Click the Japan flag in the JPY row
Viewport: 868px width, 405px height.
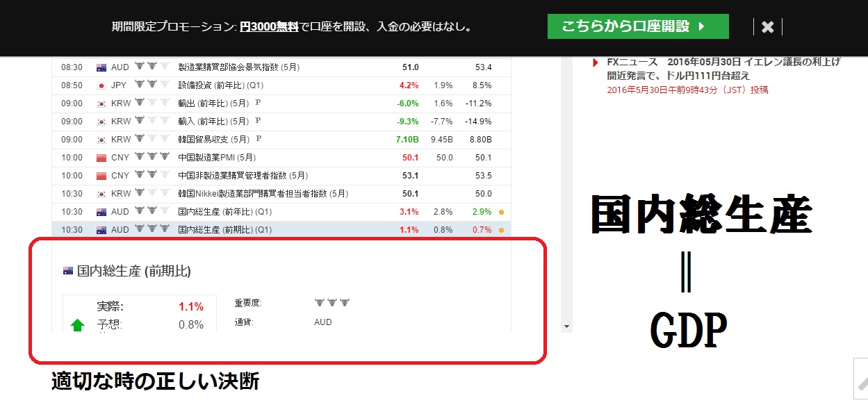tap(101, 85)
